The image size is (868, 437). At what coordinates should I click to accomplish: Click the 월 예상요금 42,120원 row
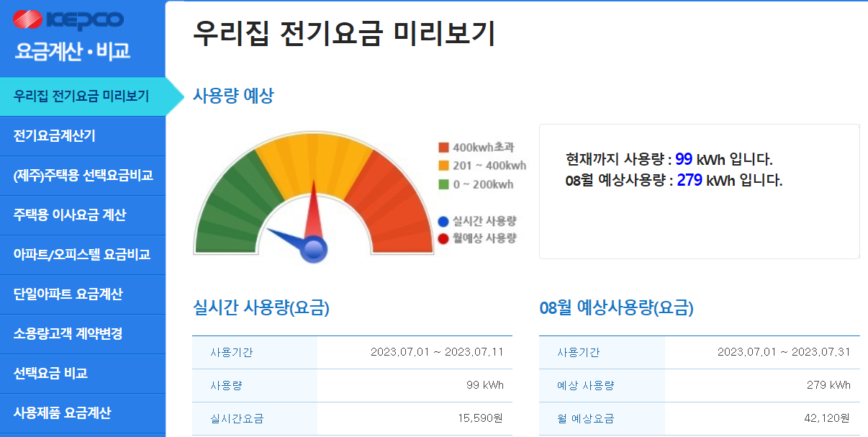coord(696,418)
